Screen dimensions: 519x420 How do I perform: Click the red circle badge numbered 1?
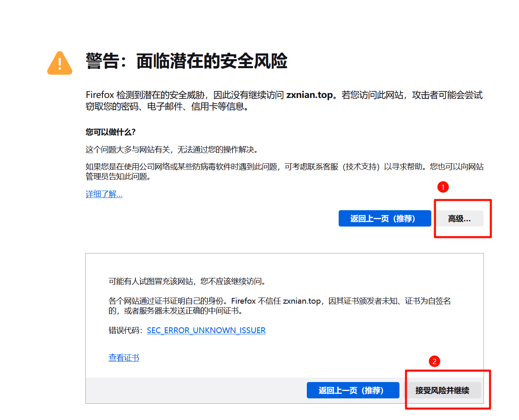click(x=444, y=187)
